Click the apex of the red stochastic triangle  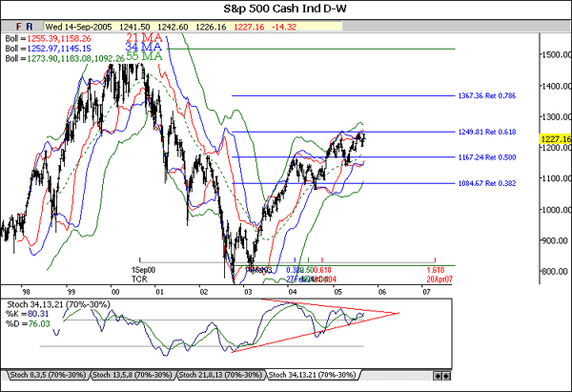point(399,313)
